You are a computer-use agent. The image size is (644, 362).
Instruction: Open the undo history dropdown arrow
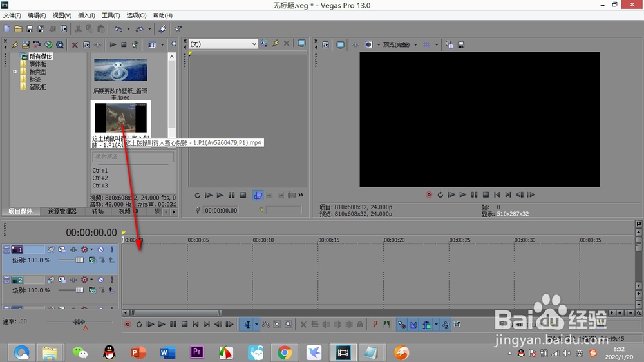[128, 29]
